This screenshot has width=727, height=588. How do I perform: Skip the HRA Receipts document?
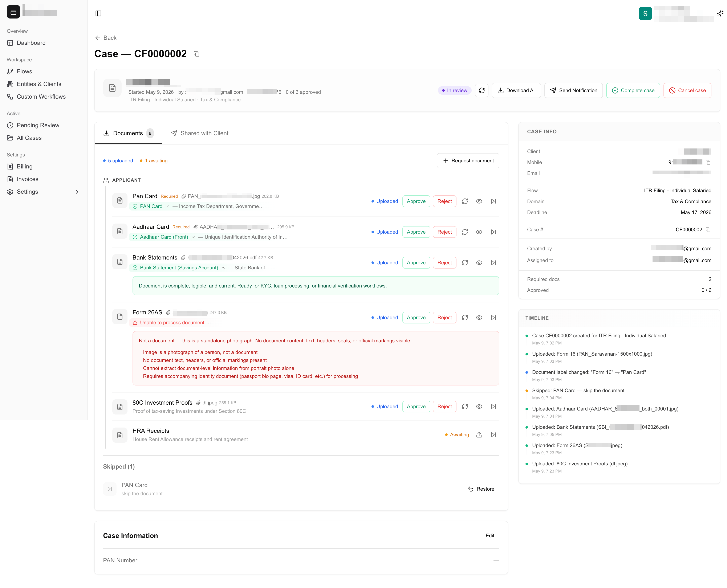[x=493, y=434]
